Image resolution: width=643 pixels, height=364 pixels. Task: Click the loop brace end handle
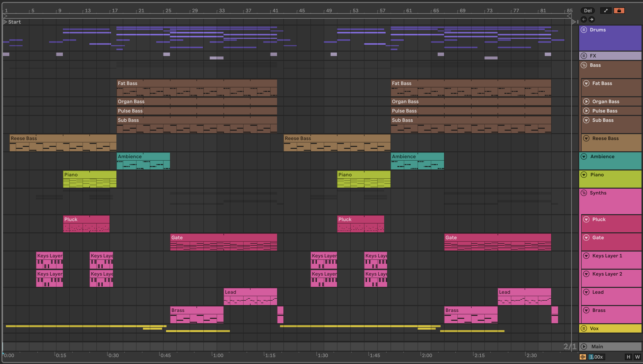569,16
